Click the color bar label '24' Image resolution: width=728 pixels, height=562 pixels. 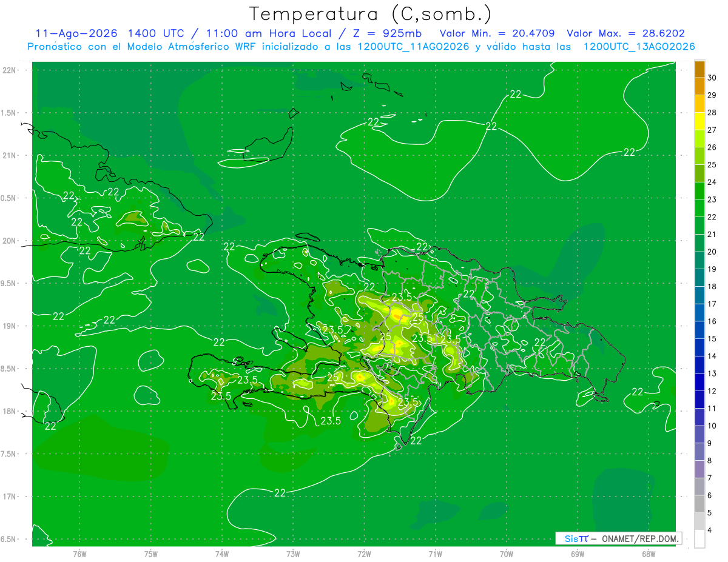[x=712, y=182]
